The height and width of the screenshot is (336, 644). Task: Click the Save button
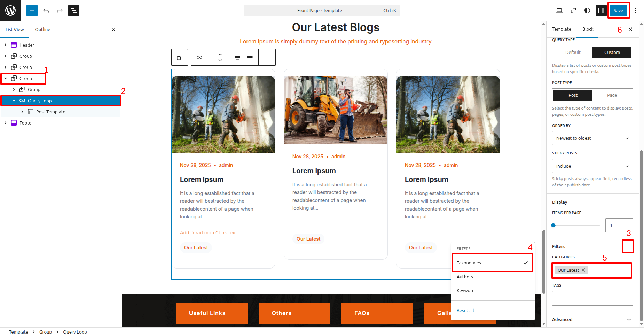click(618, 10)
